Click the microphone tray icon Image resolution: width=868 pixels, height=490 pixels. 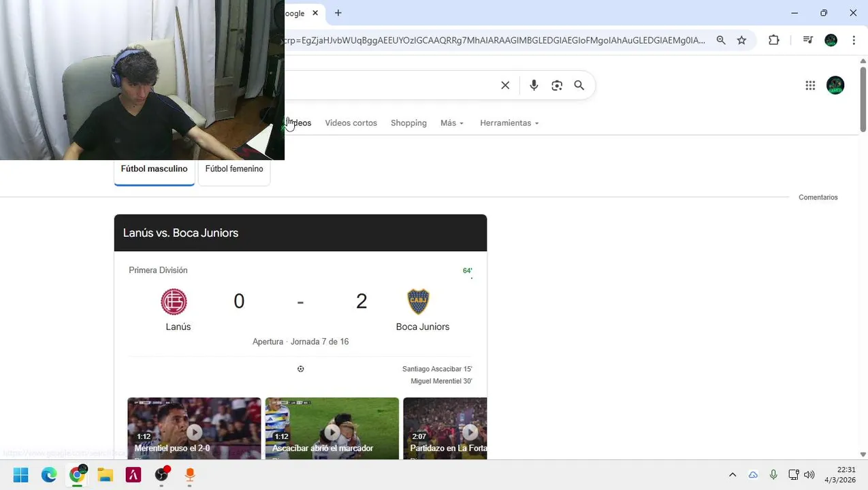click(x=773, y=475)
